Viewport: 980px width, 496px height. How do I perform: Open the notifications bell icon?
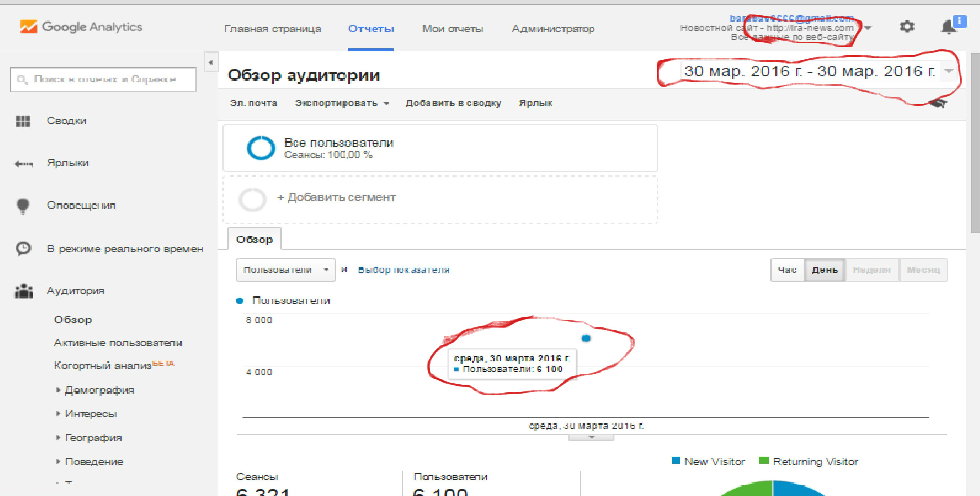click(949, 27)
